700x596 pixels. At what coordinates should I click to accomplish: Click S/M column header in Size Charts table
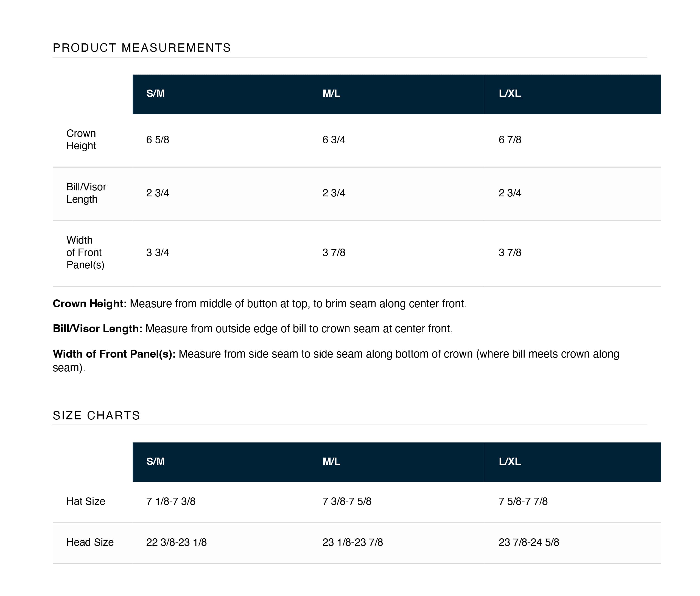pyautogui.click(x=155, y=461)
